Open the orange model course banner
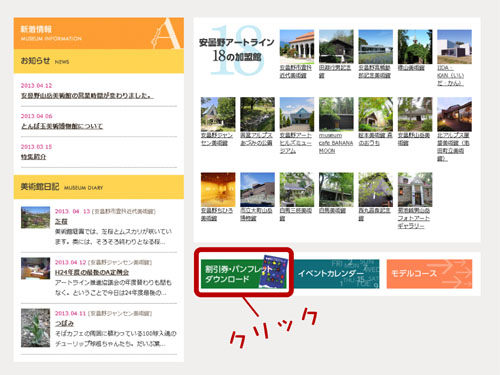 coord(429,274)
